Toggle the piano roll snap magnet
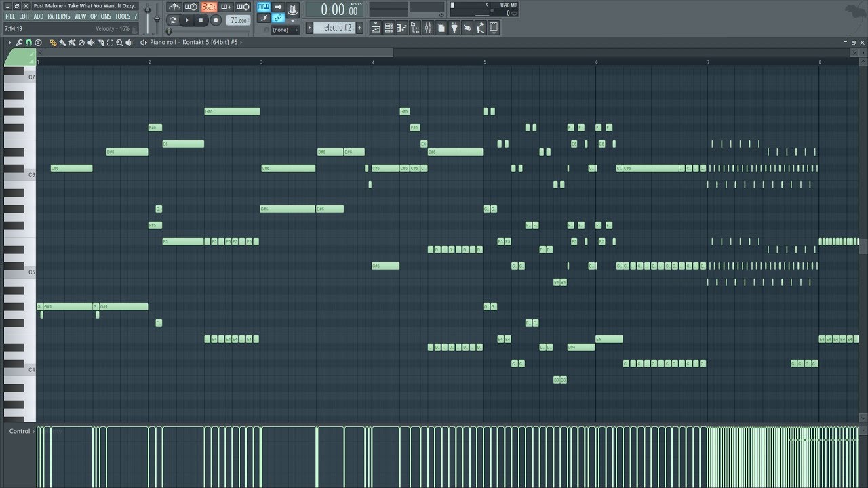 click(x=28, y=43)
